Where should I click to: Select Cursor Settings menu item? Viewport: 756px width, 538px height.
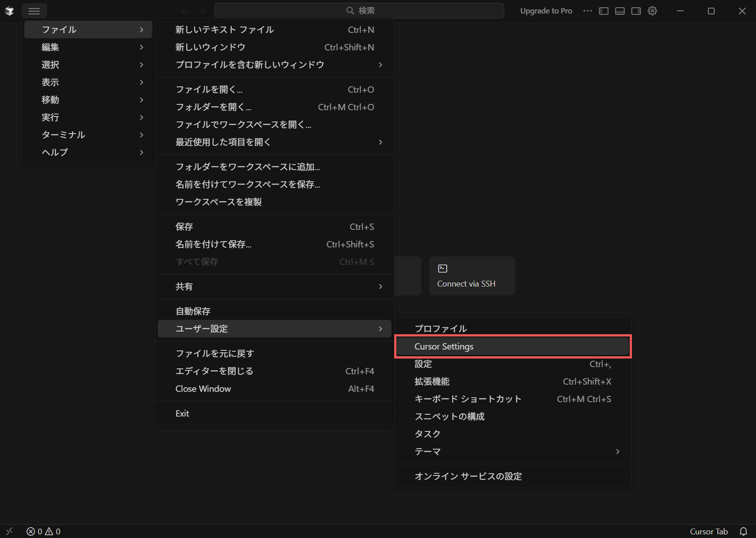click(512, 346)
